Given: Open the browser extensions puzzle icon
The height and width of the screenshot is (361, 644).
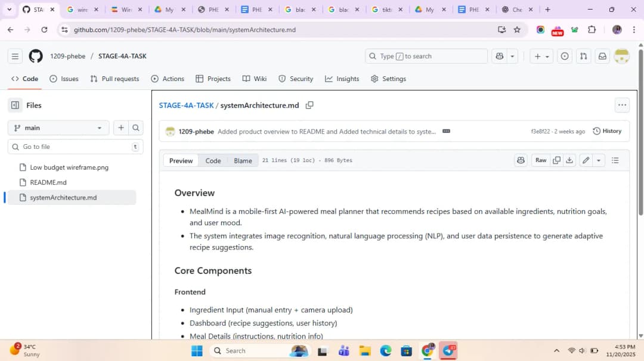Looking at the screenshot, I should tap(592, 30).
